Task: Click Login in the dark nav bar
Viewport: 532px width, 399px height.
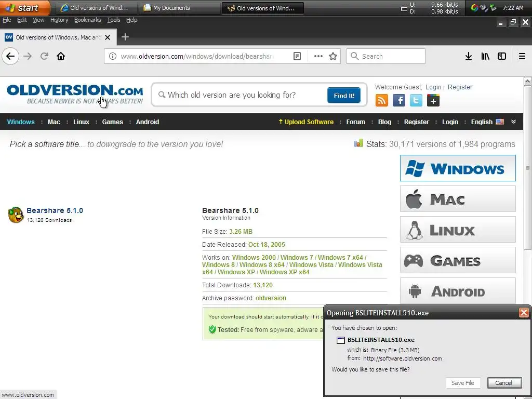Action: tap(450, 122)
